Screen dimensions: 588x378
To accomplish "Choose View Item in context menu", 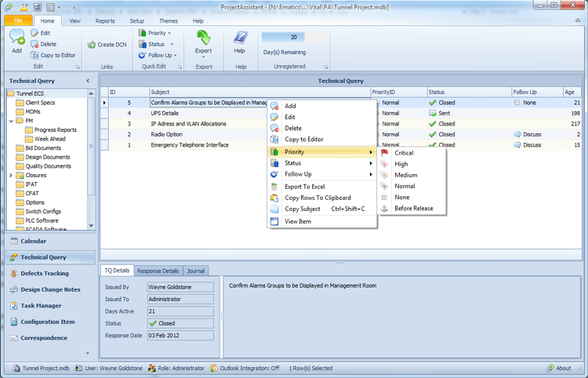I will click(321, 221).
